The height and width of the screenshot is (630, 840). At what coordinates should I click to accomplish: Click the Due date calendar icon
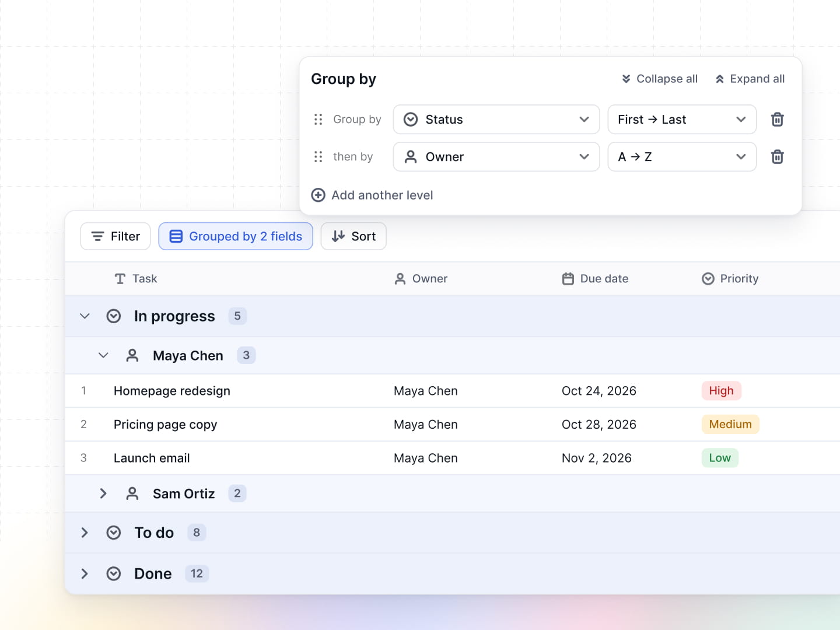click(x=568, y=279)
